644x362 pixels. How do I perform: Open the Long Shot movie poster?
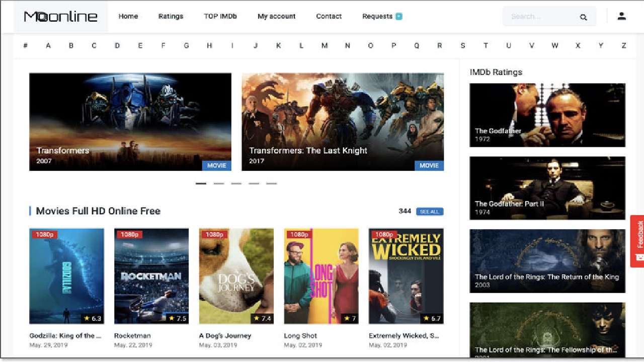point(321,276)
